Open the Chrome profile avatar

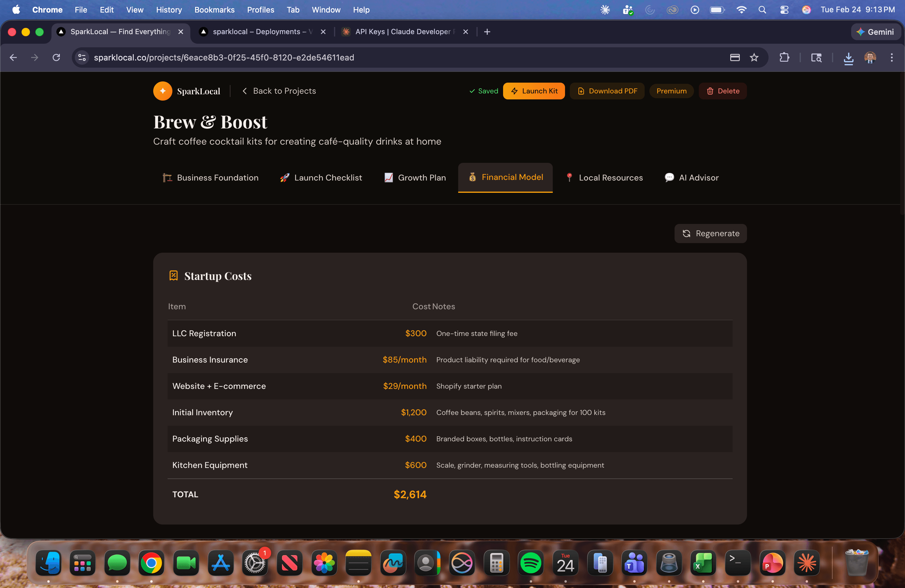click(870, 58)
